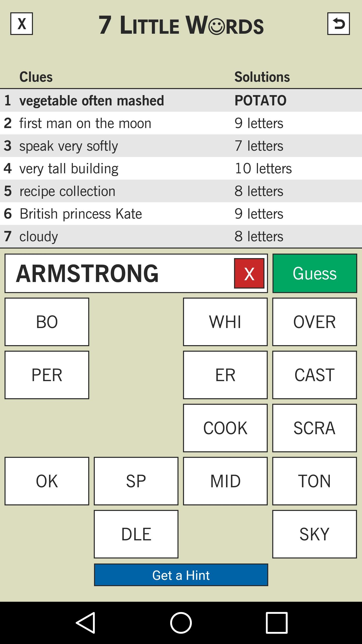
Task: Tap the Get a Hint button
Action: coord(181,575)
